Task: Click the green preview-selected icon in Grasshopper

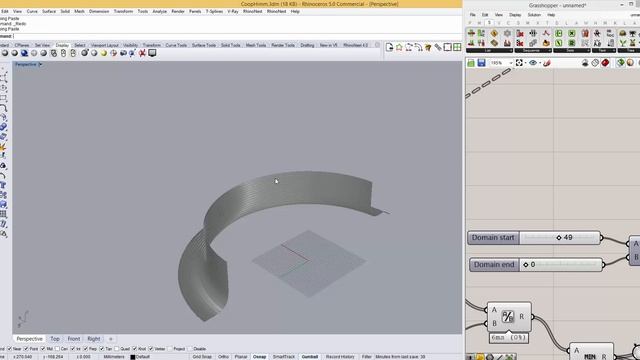Action: (x=621, y=63)
